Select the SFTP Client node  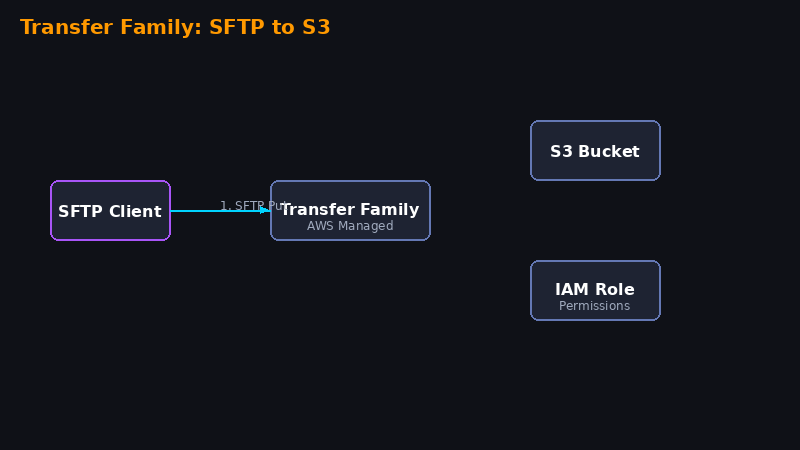click(110, 210)
